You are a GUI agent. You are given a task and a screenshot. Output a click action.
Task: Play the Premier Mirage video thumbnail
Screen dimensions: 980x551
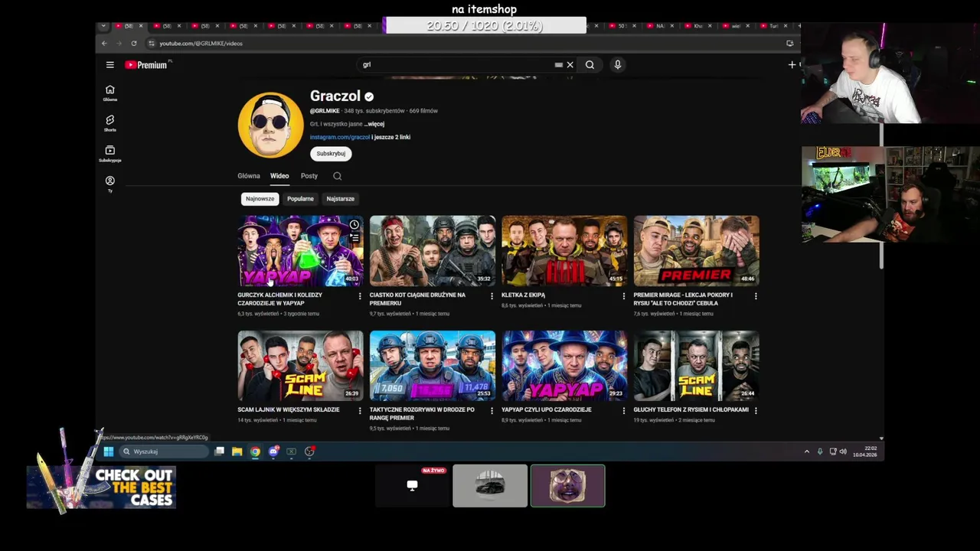[697, 251]
